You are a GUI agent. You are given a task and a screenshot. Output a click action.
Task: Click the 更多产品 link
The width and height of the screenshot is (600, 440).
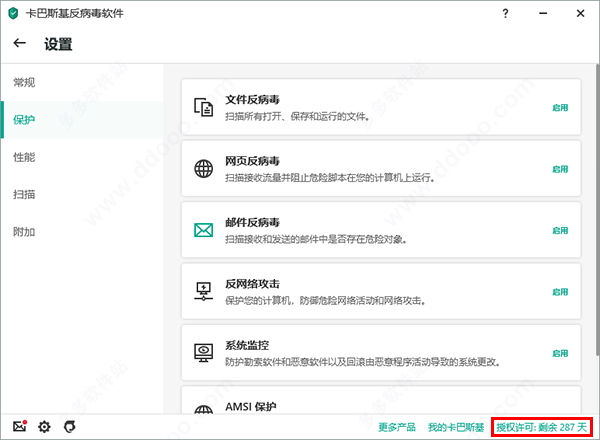[397, 427]
